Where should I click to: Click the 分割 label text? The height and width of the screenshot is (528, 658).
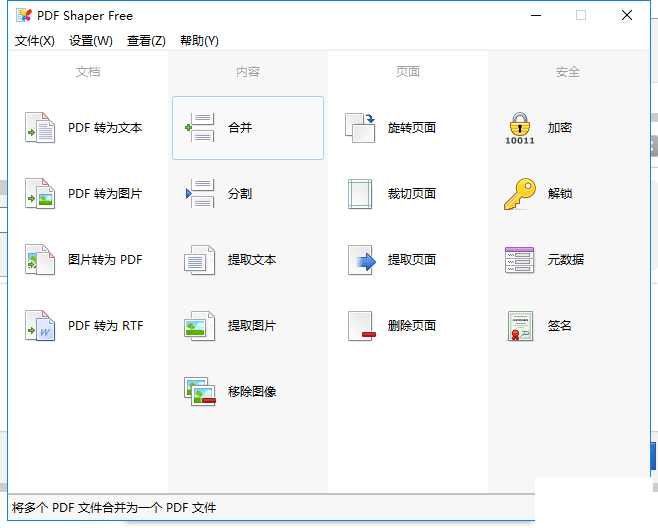coord(240,193)
